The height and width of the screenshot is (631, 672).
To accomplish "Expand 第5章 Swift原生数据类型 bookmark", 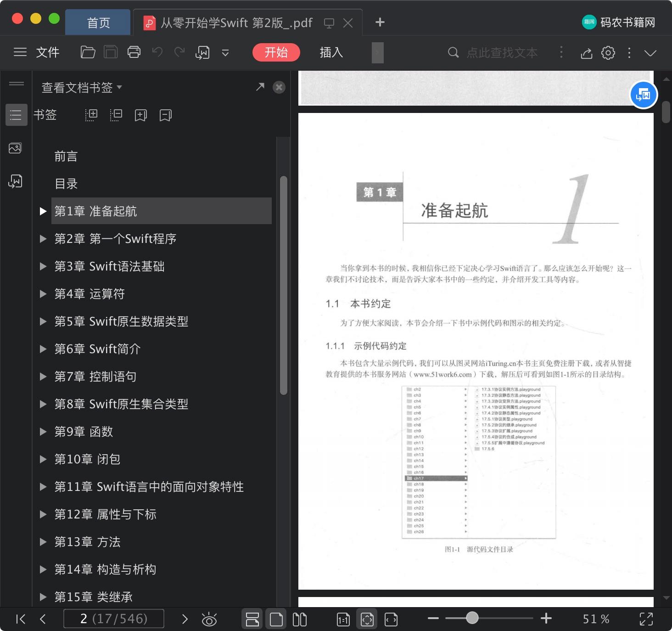I will pyautogui.click(x=43, y=321).
